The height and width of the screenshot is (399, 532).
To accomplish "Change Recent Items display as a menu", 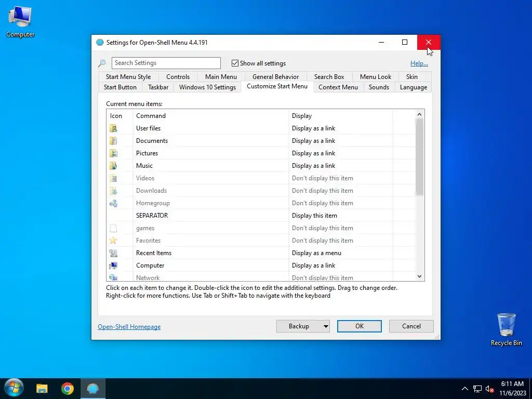I will 316,253.
